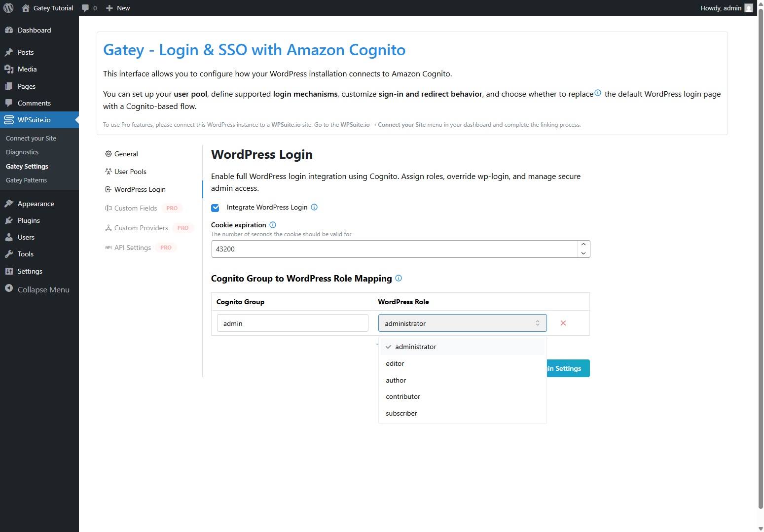Viewport: 764px width, 532px height.
Task: Click the WordPress logo icon
Action: (8, 8)
